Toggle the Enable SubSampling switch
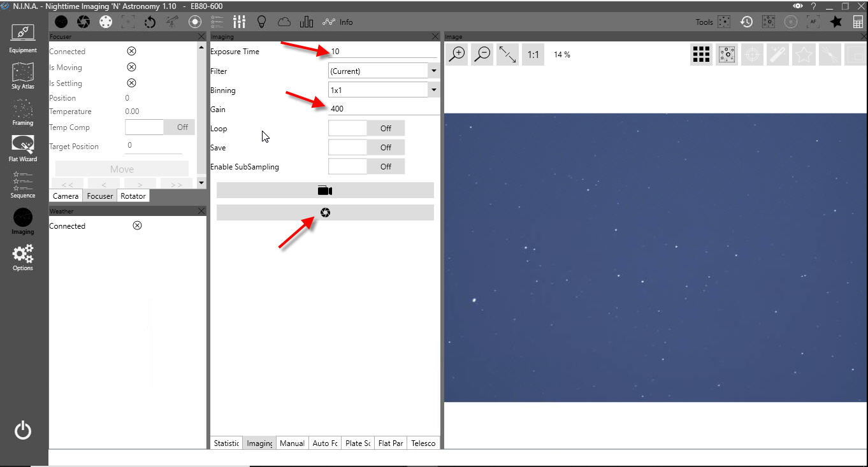The image size is (868, 467). tap(366, 167)
